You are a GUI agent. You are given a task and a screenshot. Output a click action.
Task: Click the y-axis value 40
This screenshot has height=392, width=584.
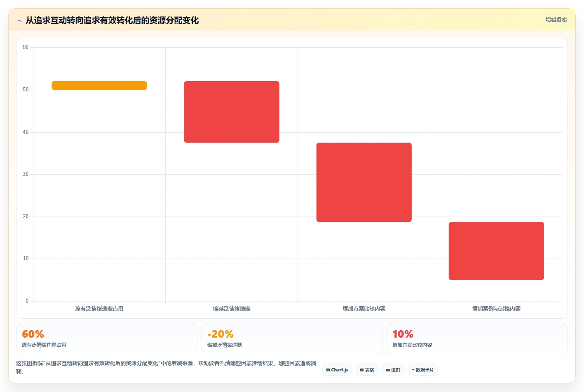(26, 132)
